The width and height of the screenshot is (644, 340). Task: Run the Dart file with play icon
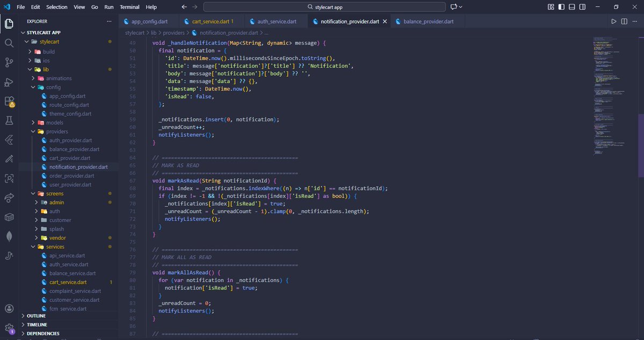tap(614, 21)
